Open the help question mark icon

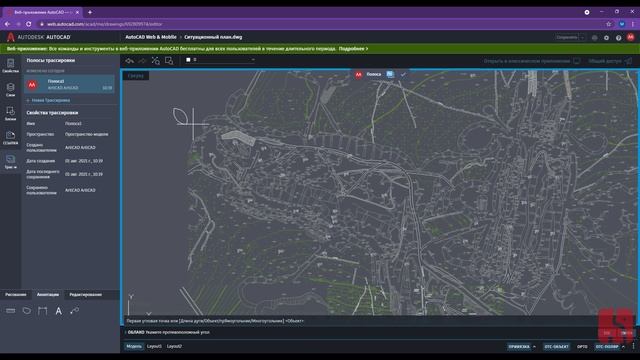click(x=619, y=38)
